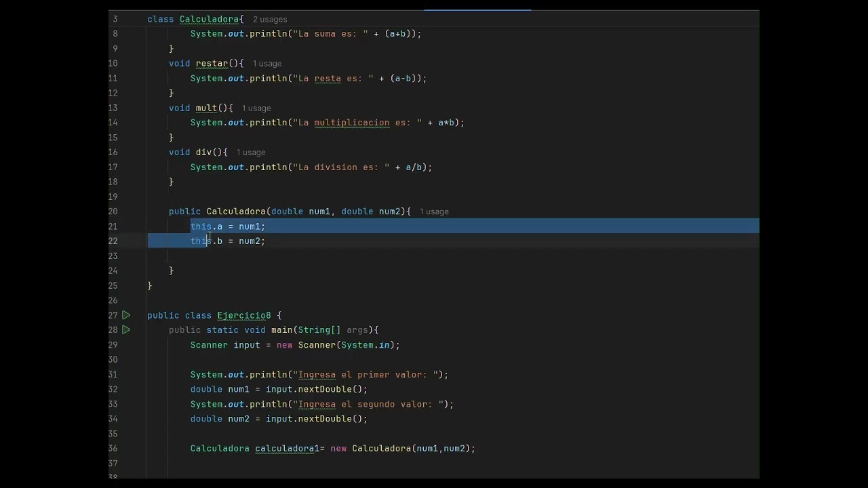The width and height of the screenshot is (868, 488).
Task: Click 'Ingresa el segundo valor: ' string
Action: [371, 405]
